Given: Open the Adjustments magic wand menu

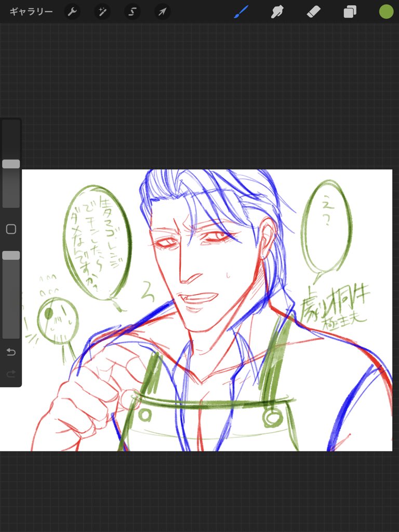Looking at the screenshot, I should [x=102, y=12].
